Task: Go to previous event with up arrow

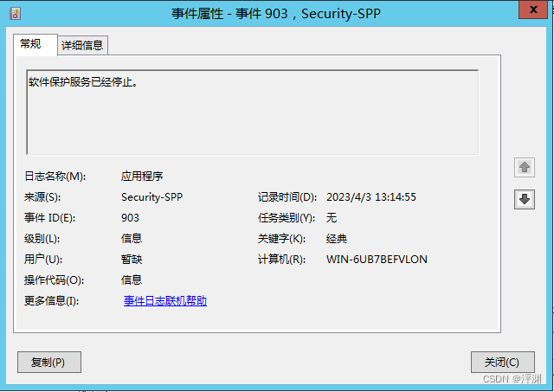Action: pyautogui.click(x=524, y=167)
